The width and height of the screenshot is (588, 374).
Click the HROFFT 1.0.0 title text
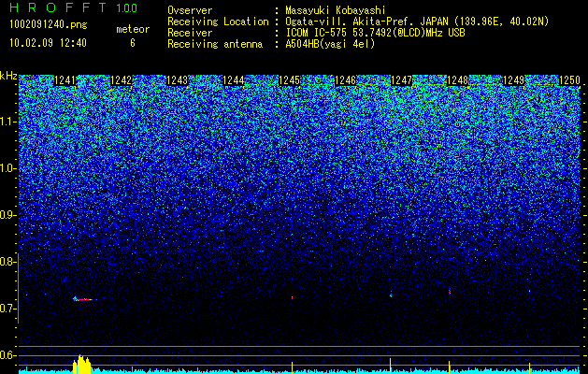[x=74, y=7]
